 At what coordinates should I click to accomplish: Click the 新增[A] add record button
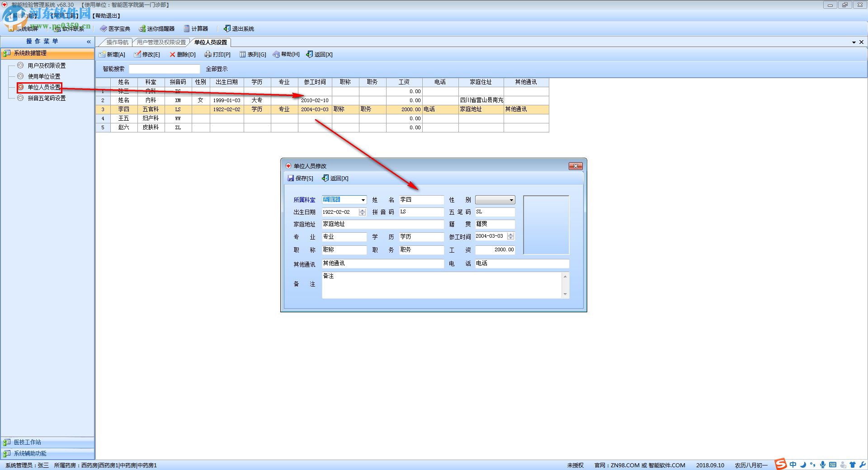pos(112,54)
